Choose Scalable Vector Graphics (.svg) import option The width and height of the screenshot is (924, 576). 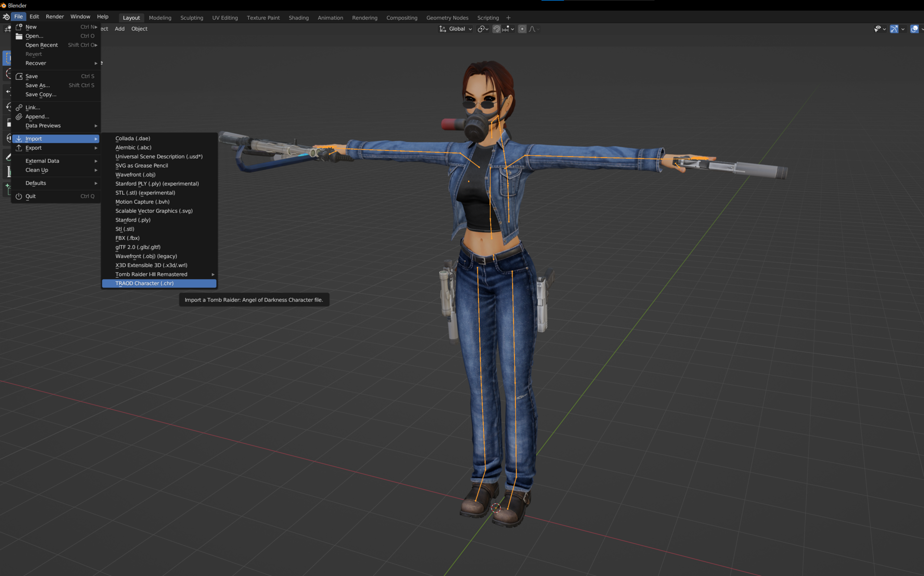[159, 211]
